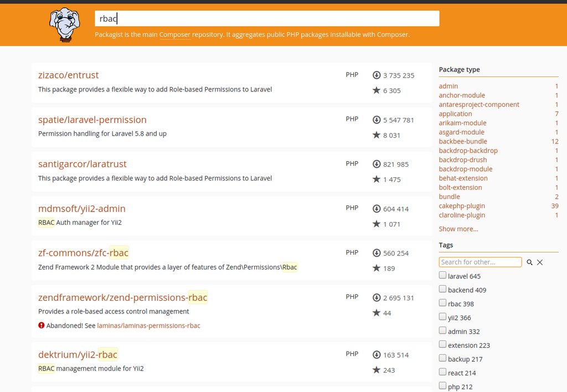Open the zendframework/zend-permissions-rbac package

pos(122,297)
